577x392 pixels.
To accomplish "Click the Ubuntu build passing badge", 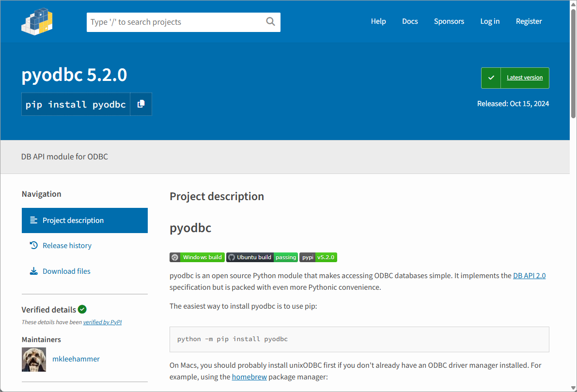I will pos(262,257).
